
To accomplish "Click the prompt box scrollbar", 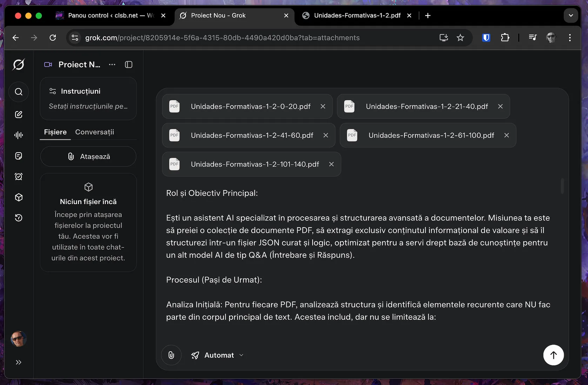I will (x=562, y=186).
